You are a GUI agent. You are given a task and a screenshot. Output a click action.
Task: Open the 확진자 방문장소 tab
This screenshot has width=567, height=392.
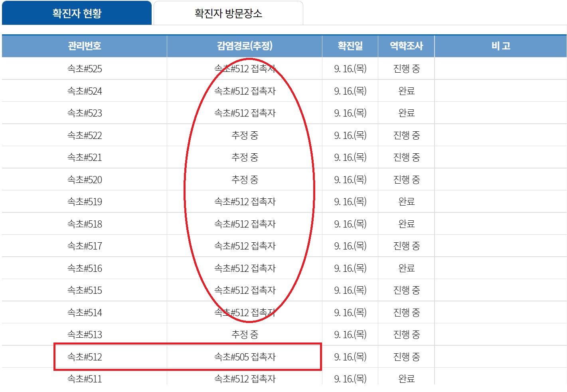pos(228,13)
